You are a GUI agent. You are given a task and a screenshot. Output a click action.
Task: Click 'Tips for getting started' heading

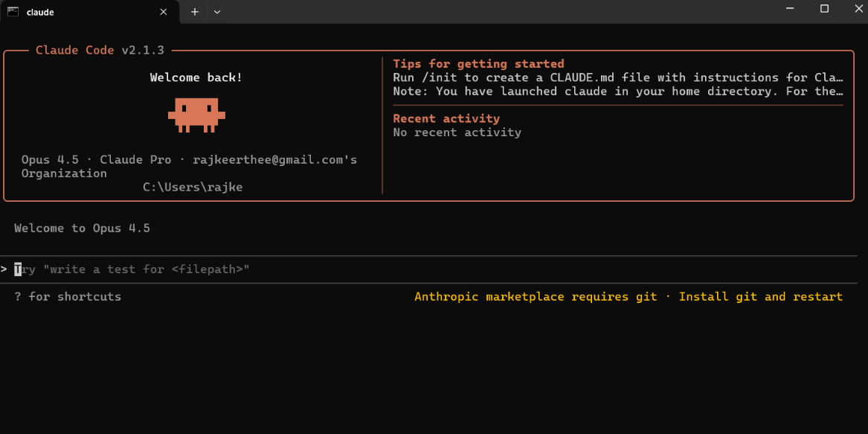click(x=478, y=64)
